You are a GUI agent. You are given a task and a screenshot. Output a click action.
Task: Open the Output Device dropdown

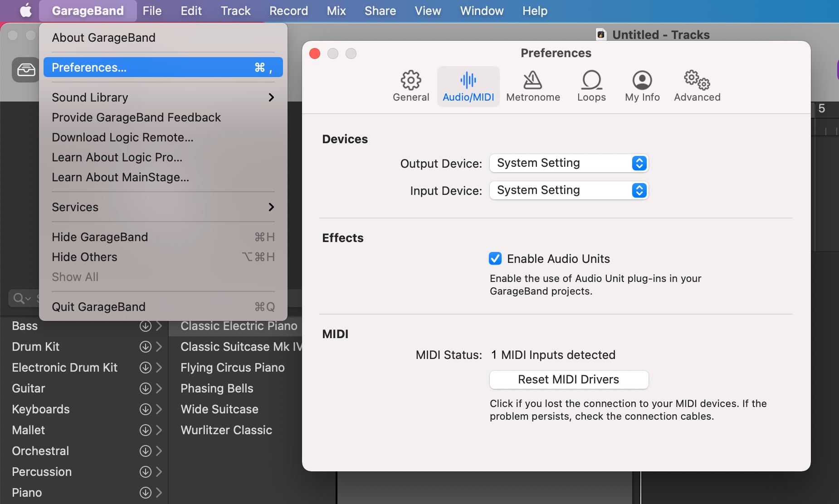click(569, 163)
